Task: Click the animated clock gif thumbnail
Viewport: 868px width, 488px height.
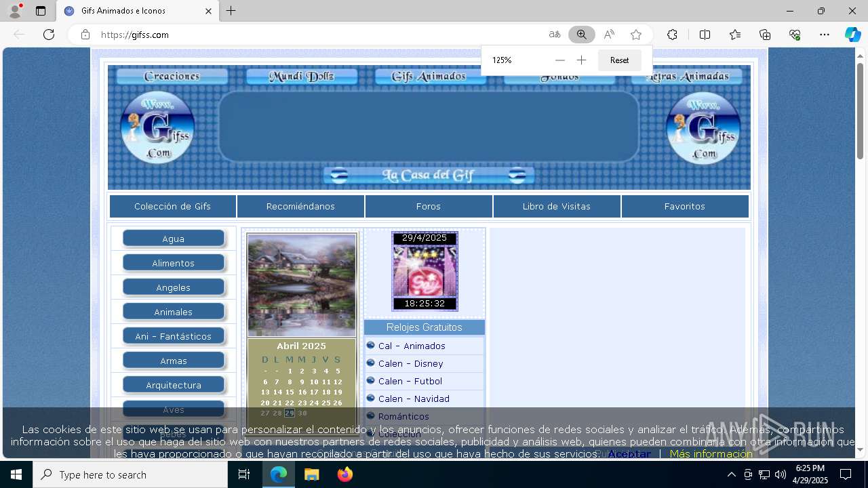Action: (425, 271)
